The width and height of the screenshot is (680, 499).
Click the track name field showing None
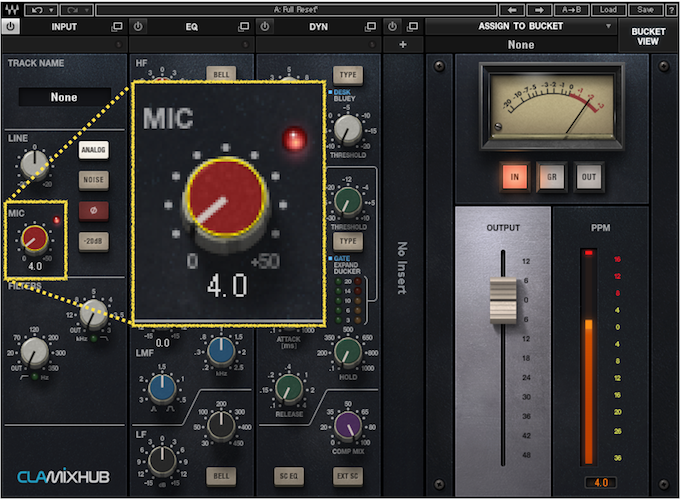pos(64,97)
